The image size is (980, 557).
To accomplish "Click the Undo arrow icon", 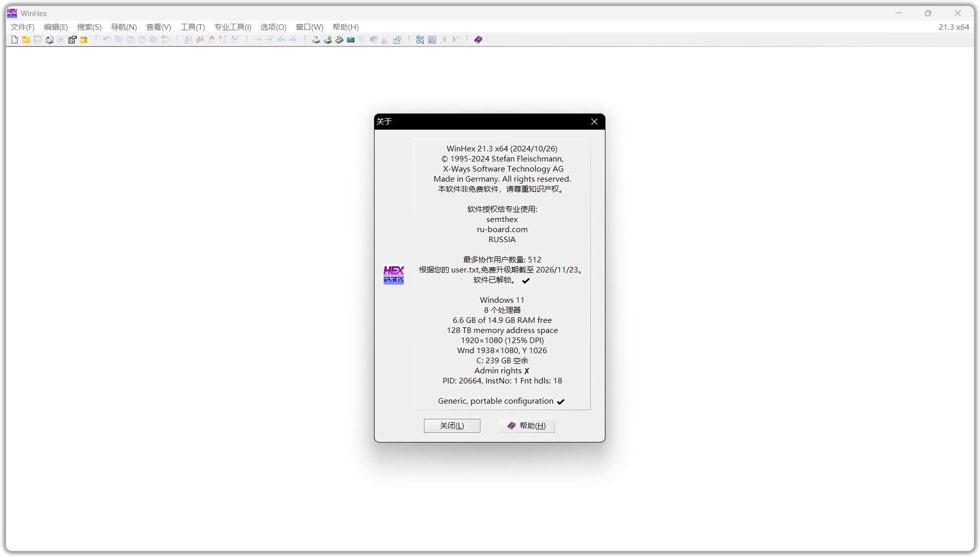I will point(106,40).
